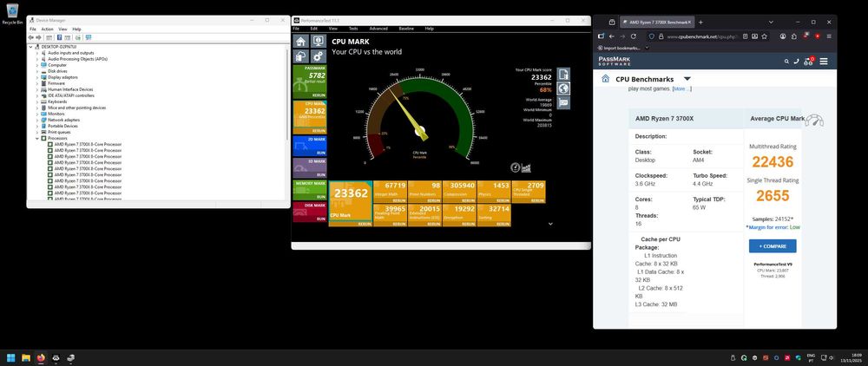Select the AMD Ryzen 7 3700X Benchmark tab
The width and height of the screenshot is (868, 366).
pos(656,22)
